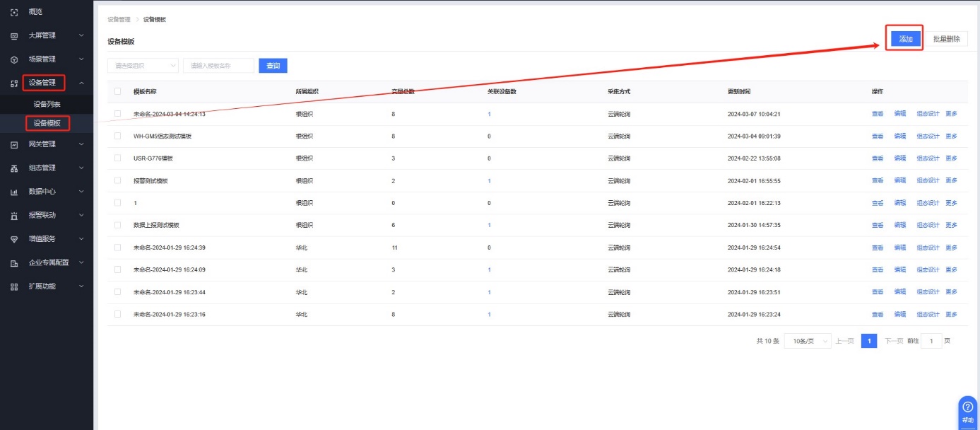
Task: Click 组态设计 link for 报警测试模板 row
Action: click(x=928, y=181)
